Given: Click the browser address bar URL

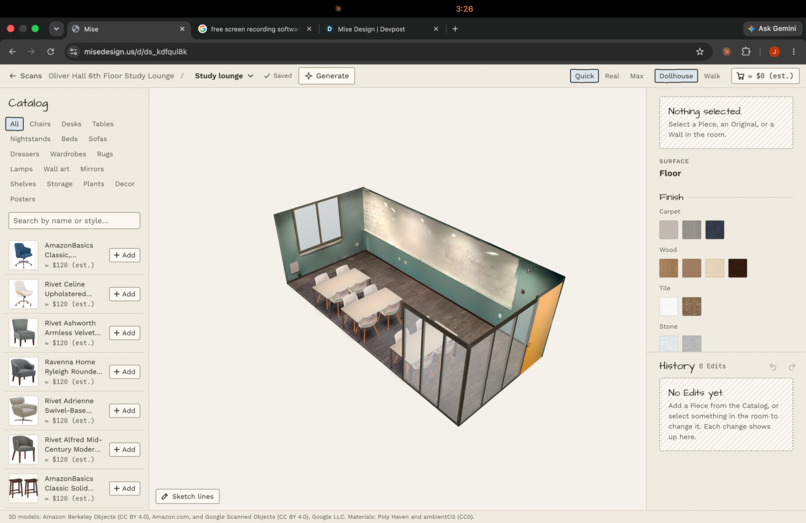Looking at the screenshot, I should pos(135,51).
